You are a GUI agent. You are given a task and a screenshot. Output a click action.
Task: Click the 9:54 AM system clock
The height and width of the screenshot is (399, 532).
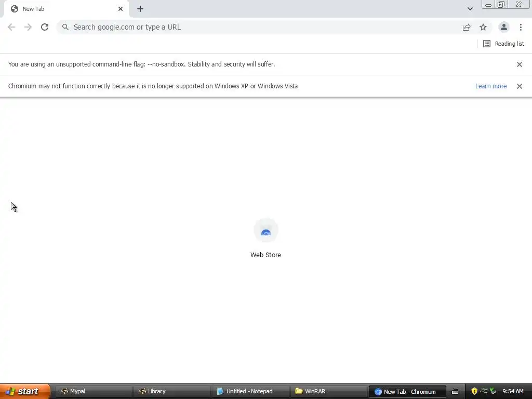(513, 391)
